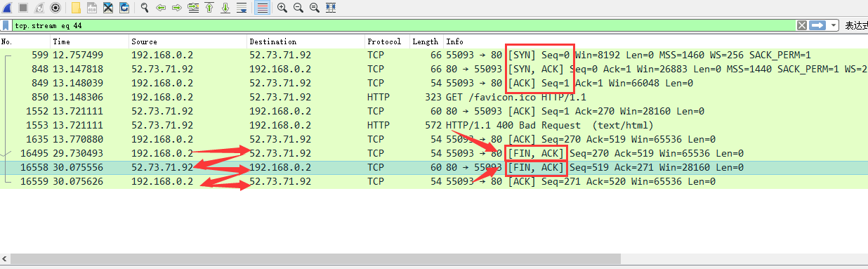Go forward in packet history

point(177,8)
